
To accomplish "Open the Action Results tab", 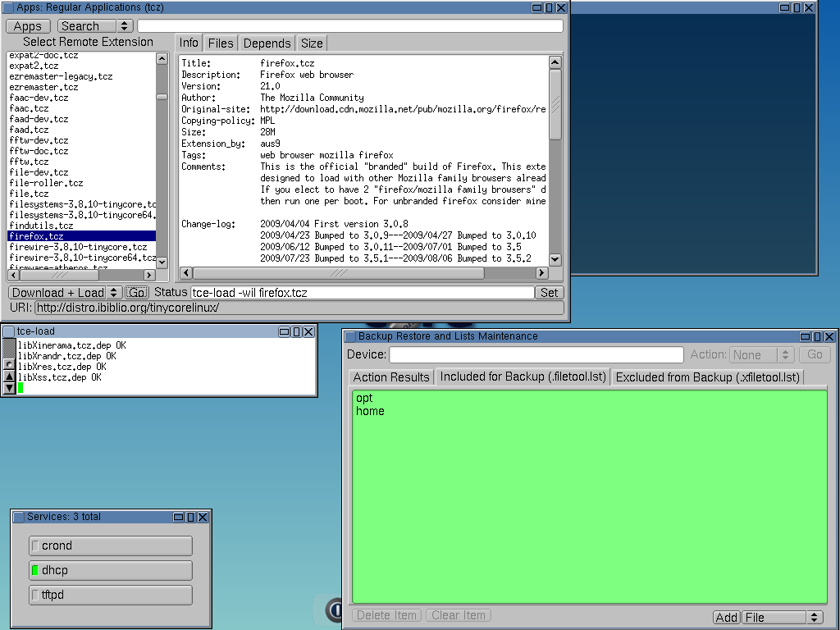I will (391, 377).
